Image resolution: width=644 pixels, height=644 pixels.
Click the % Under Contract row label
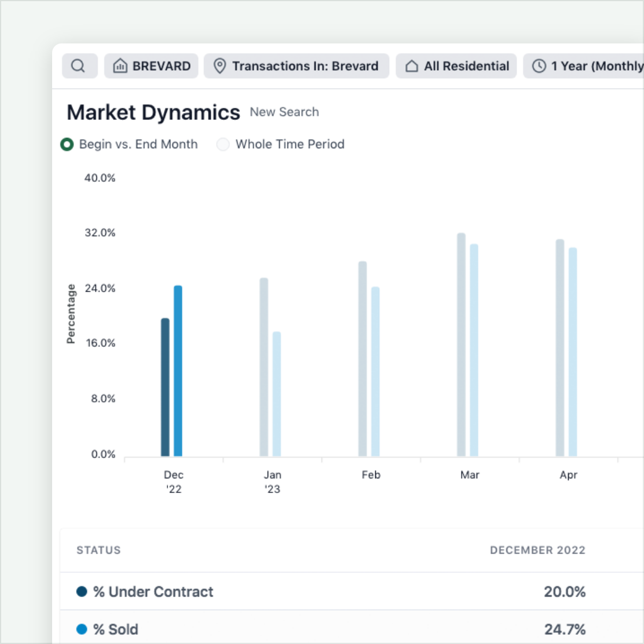[153, 592]
